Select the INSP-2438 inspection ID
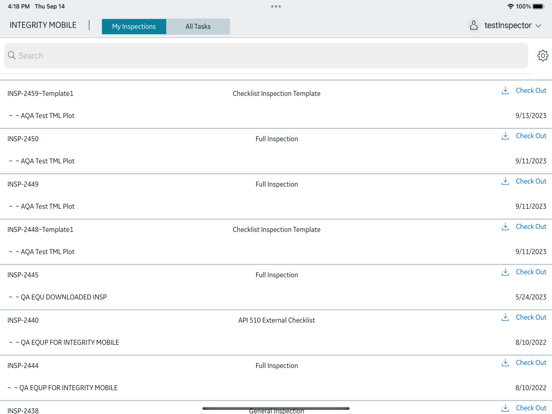Screen dimensions: 552x414 pyautogui.click(x=23, y=411)
